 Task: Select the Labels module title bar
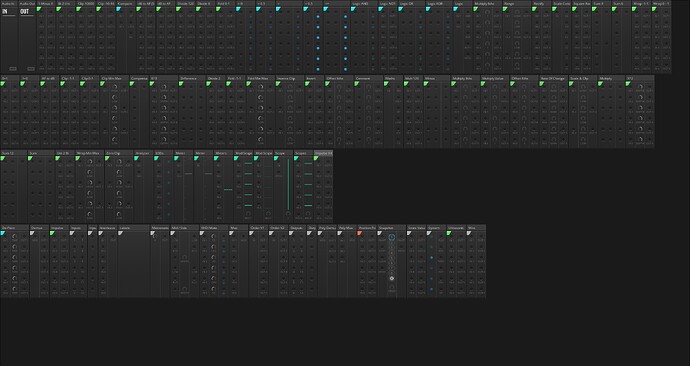coord(134,228)
